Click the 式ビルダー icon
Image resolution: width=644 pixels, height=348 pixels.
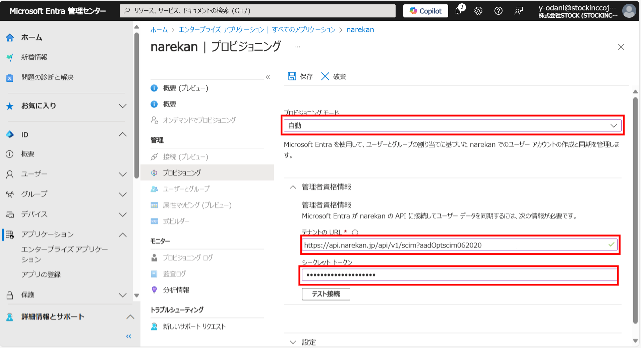tap(154, 221)
